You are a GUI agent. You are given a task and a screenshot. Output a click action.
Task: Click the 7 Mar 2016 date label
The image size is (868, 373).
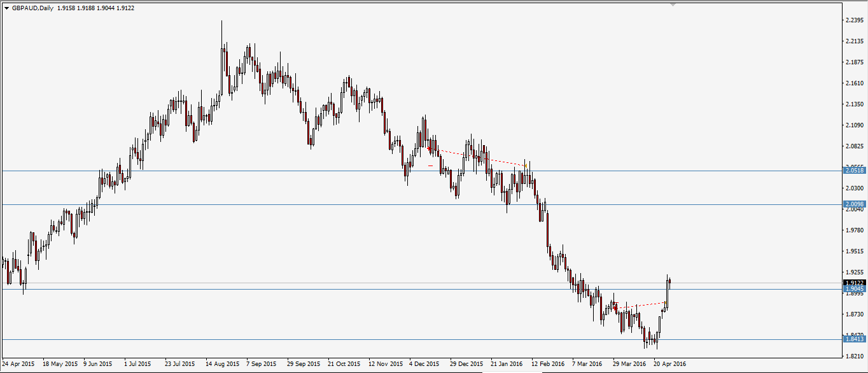(587, 365)
